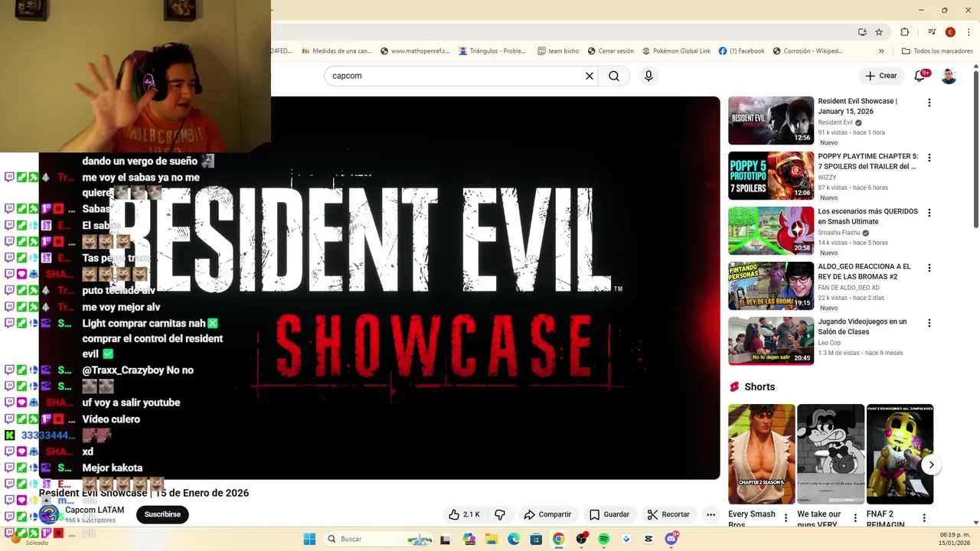The width and height of the screenshot is (980, 551).
Task: Open File Explorer from taskbar
Action: click(492, 539)
